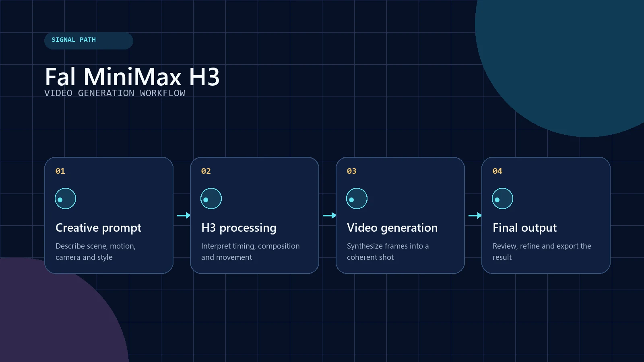644x362 pixels.
Task: Click description 'Interpret timing, composition and movement'
Action: (x=250, y=251)
